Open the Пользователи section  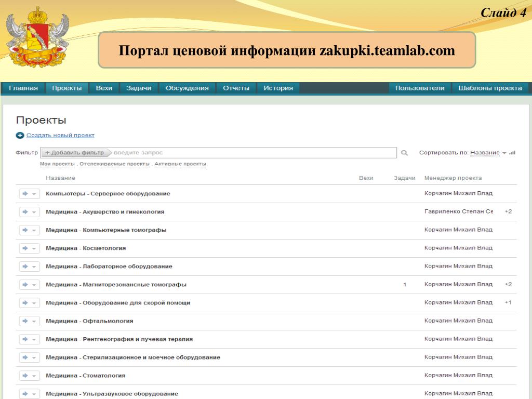click(420, 88)
